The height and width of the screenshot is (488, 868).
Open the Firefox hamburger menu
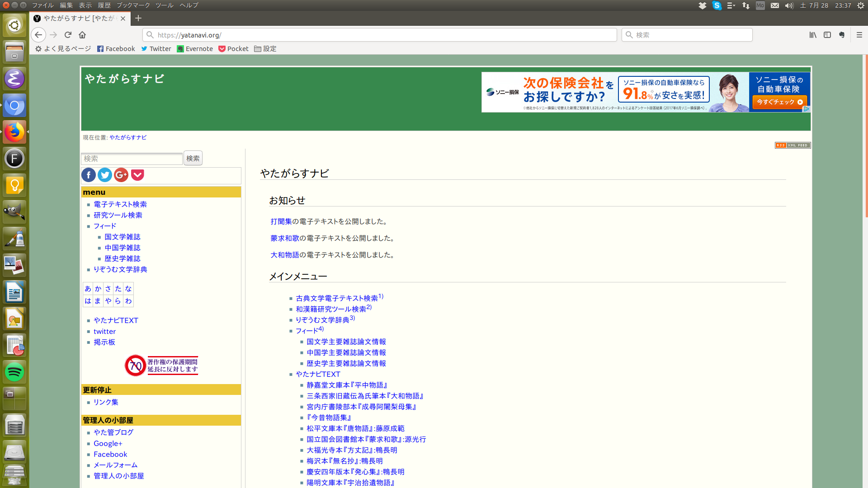coord(859,35)
